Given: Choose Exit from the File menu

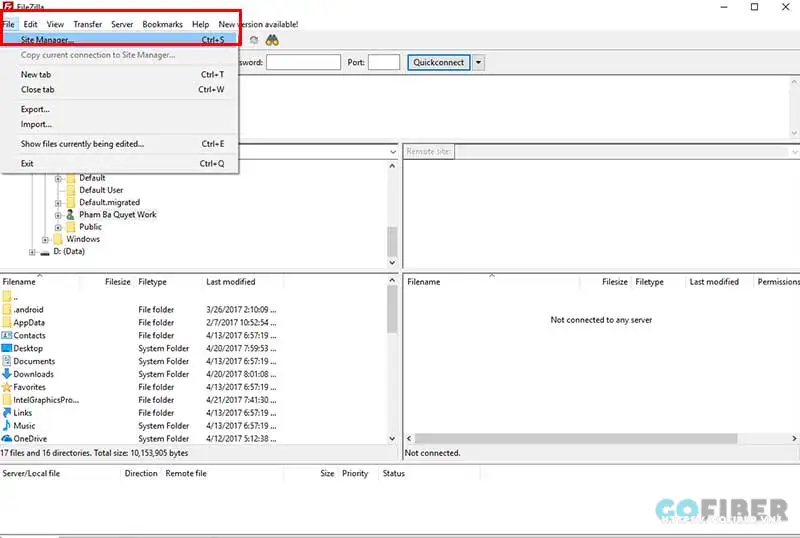Looking at the screenshot, I should (x=120, y=163).
